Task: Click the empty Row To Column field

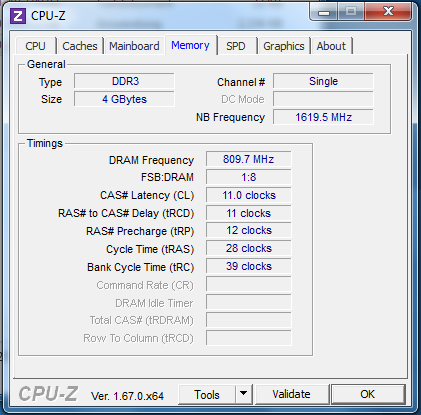Action: point(249,338)
